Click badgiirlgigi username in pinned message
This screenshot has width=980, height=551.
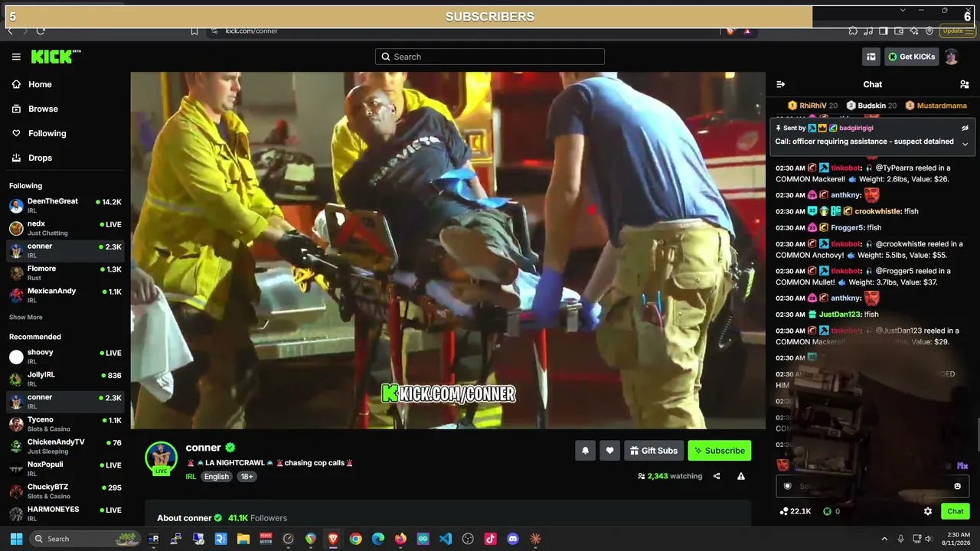point(856,128)
